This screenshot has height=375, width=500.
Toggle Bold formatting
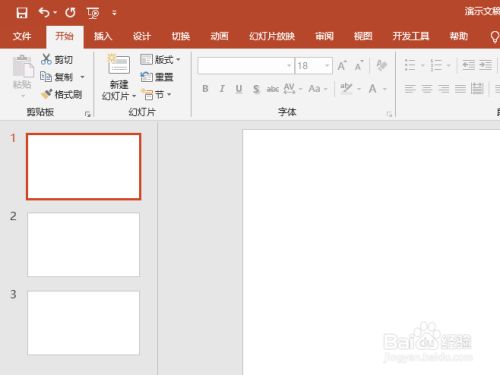[205, 89]
